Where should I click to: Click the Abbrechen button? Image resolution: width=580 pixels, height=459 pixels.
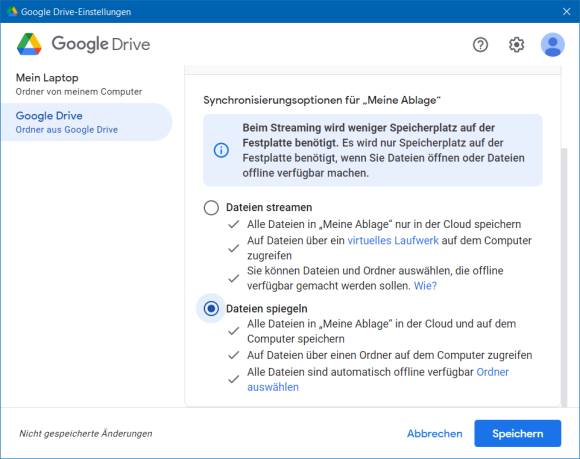(x=435, y=433)
